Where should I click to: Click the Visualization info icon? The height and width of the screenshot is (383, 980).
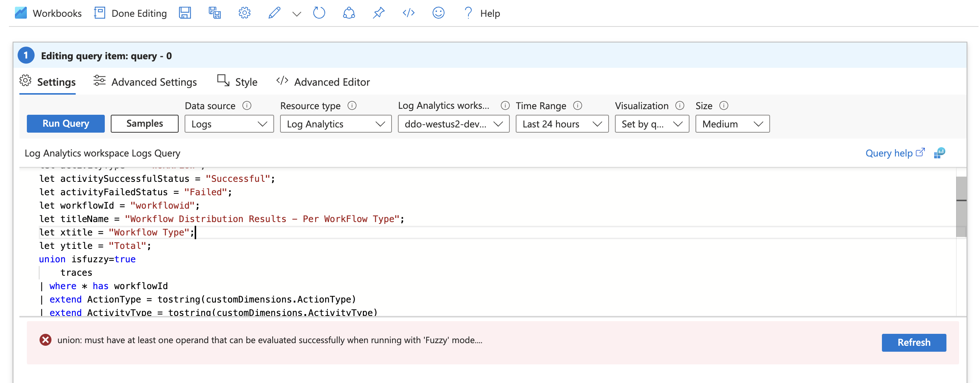click(680, 106)
